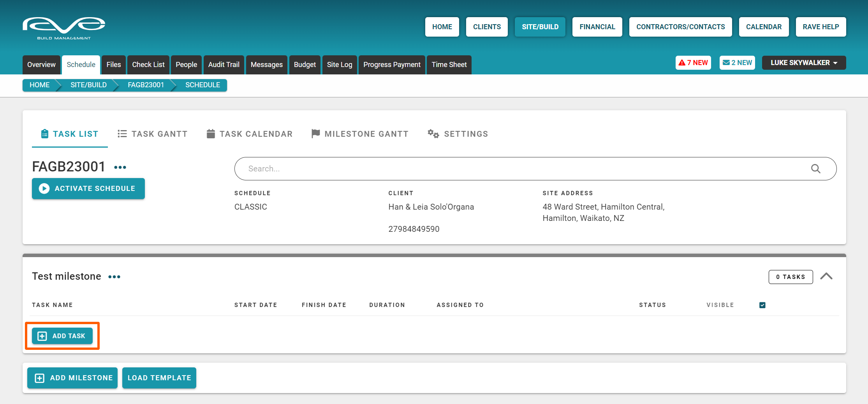Toggle the Visible column checkbox

click(x=762, y=305)
